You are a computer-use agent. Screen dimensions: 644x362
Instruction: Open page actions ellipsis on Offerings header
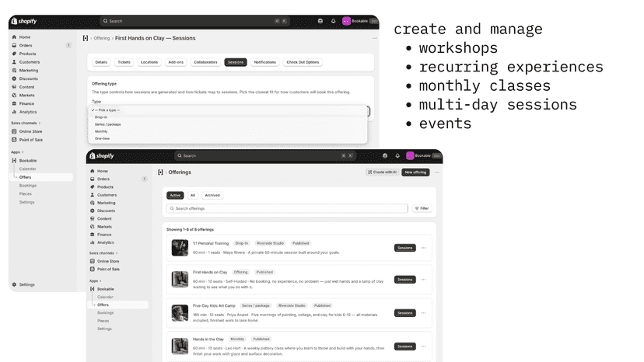[437, 172]
